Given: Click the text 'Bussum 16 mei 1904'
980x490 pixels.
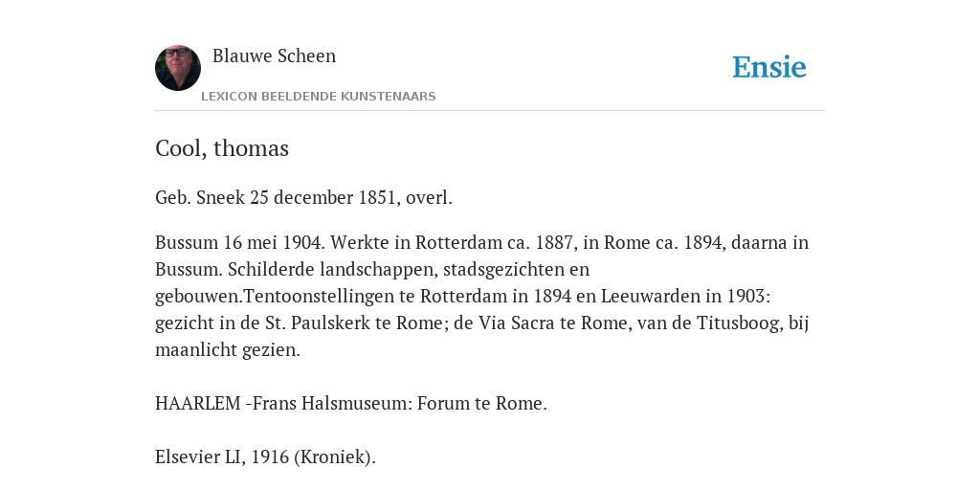Looking at the screenshot, I should pos(240,242).
